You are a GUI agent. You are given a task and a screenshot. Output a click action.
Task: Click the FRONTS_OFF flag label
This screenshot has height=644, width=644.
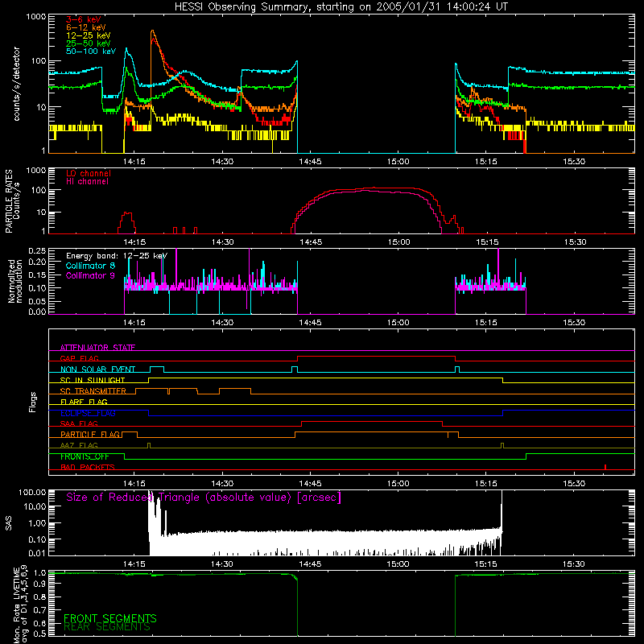pyautogui.click(x=85, y=456)
